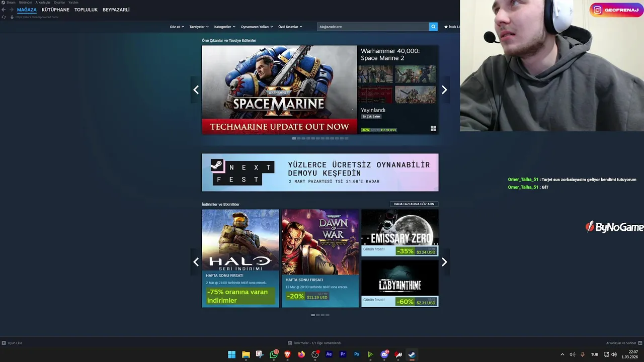Expand the Özel Kısımlar dropdown
This screenshot has height=362, width=644.
[x=290, y=27]
